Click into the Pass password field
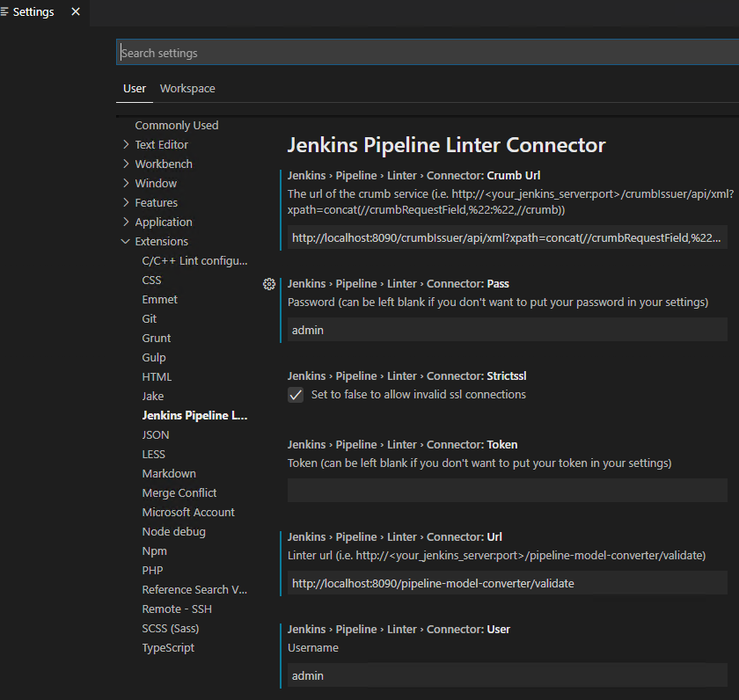 507,330
